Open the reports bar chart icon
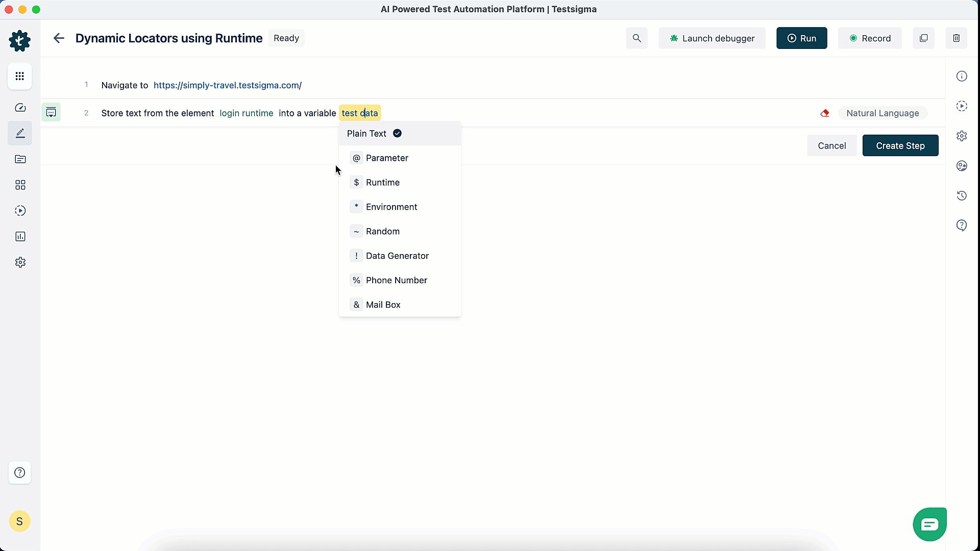The image size is (980, 551). coord(20,236)
